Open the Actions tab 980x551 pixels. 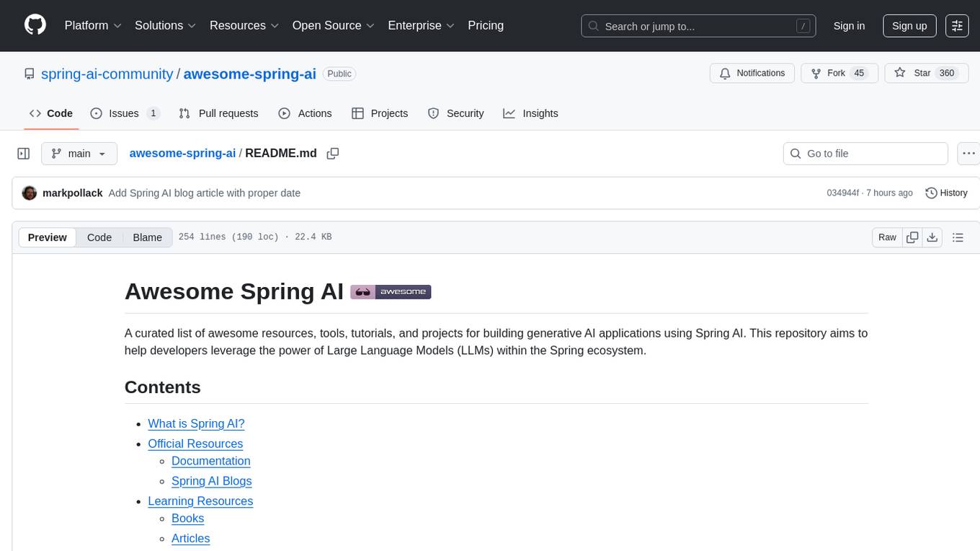pyautogui.click(x=305, y=113)
